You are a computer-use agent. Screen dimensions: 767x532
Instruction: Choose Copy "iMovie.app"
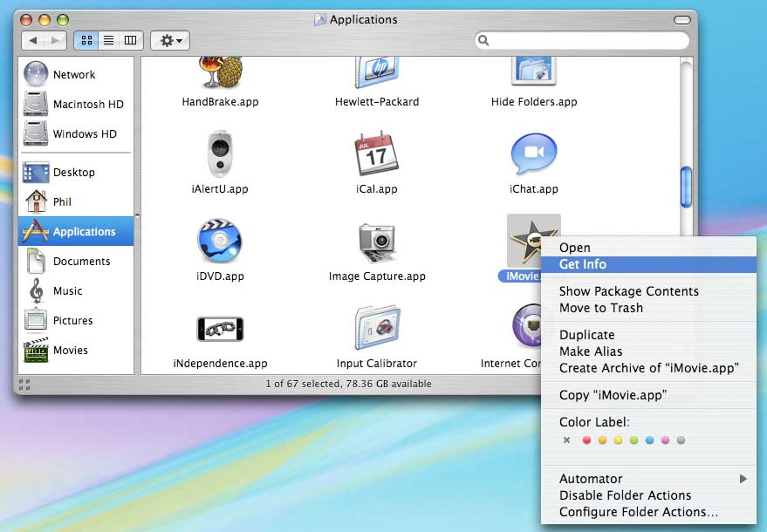tap(648, 394)
